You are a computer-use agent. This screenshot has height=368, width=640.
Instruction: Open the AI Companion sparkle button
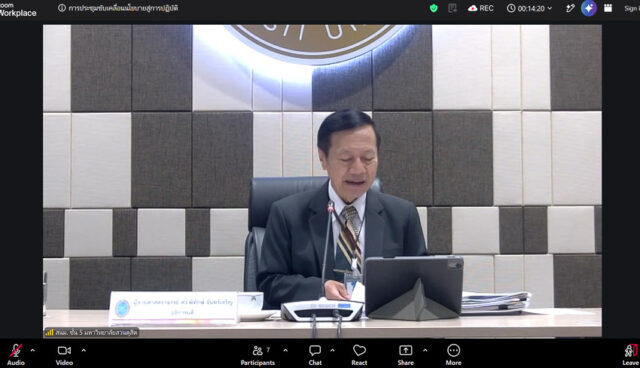pos(589,8)
